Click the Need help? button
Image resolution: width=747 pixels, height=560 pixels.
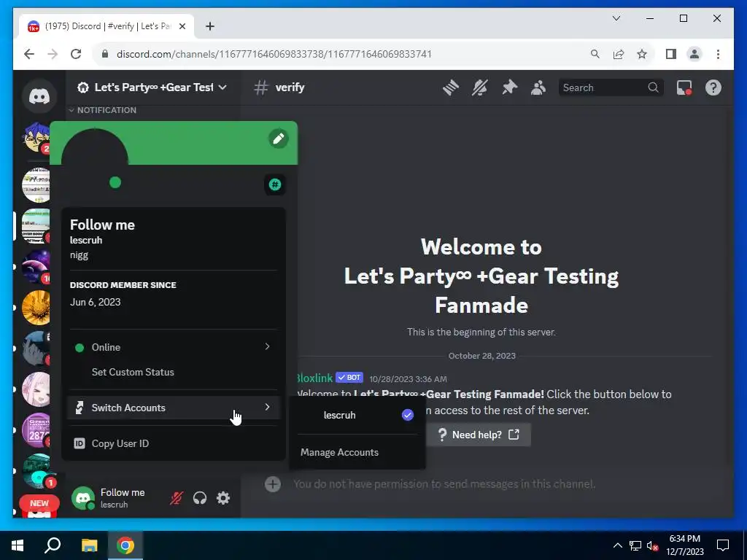pos(479,435)
